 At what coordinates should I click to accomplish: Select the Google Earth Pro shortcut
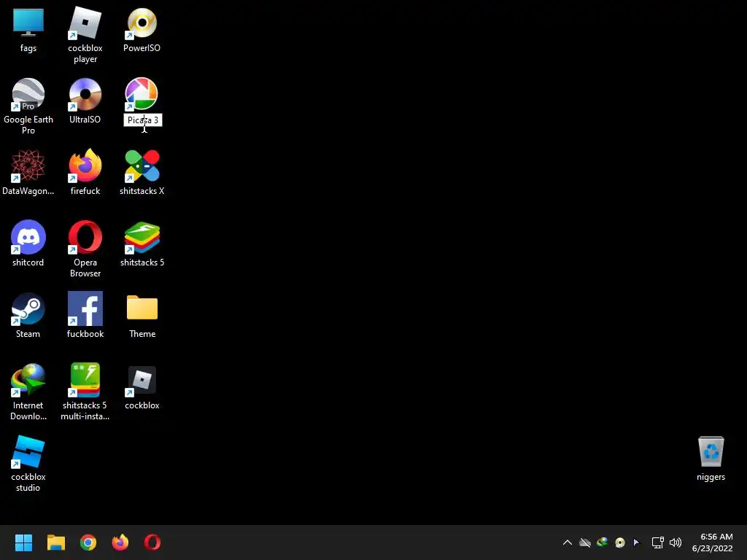pos(28,94)
